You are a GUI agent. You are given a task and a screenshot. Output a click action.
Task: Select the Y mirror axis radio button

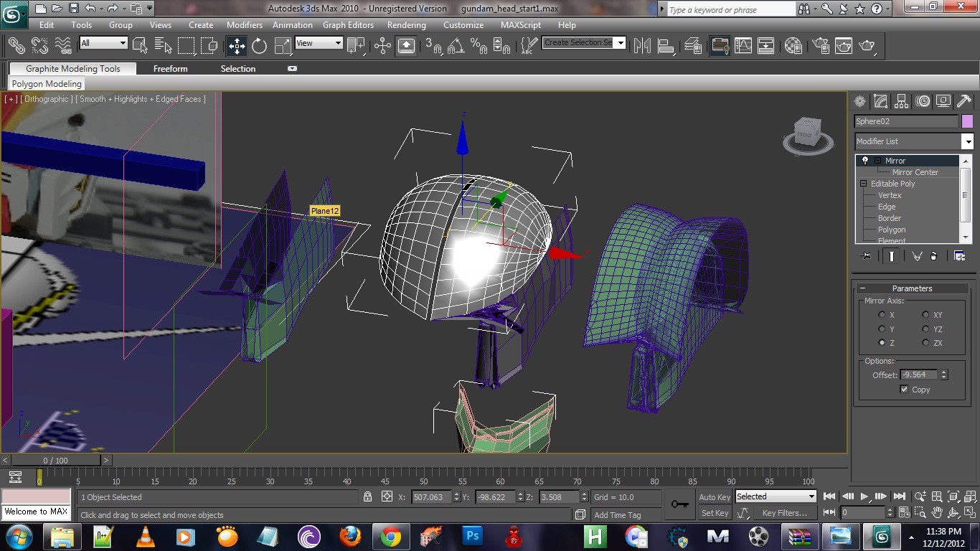click(882, 329)
